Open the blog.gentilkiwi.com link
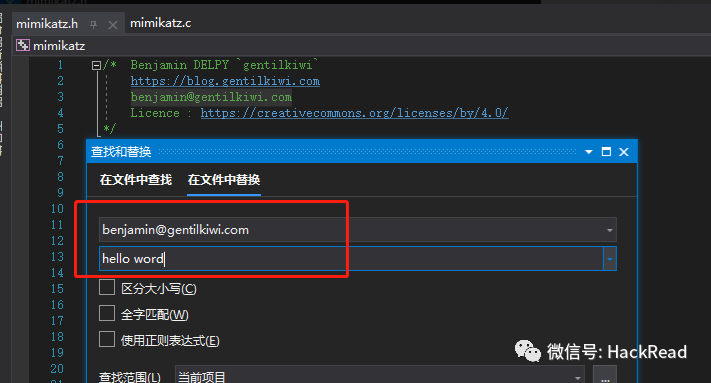Viewport: 711px width, 383px height. pyautogui.click(x=225, y=81)
